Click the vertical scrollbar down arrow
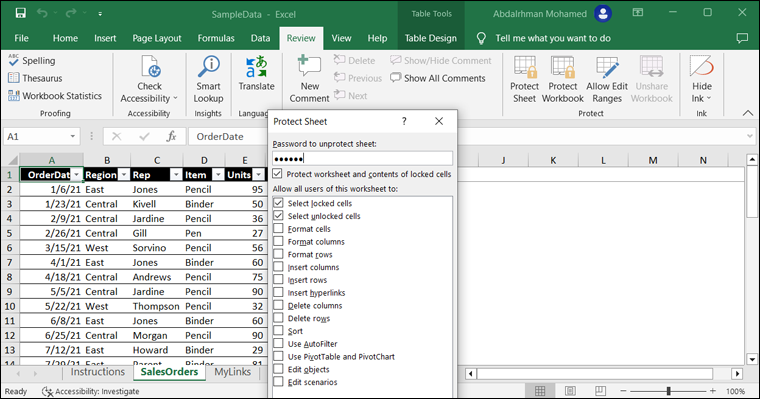This screenshot has height=399, width=760. [752, 359]
